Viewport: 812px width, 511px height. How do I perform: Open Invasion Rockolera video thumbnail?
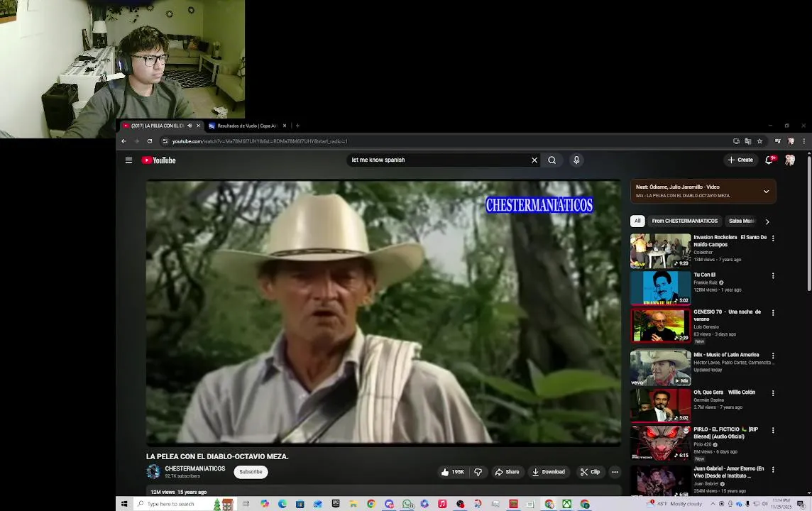point(660,251)
